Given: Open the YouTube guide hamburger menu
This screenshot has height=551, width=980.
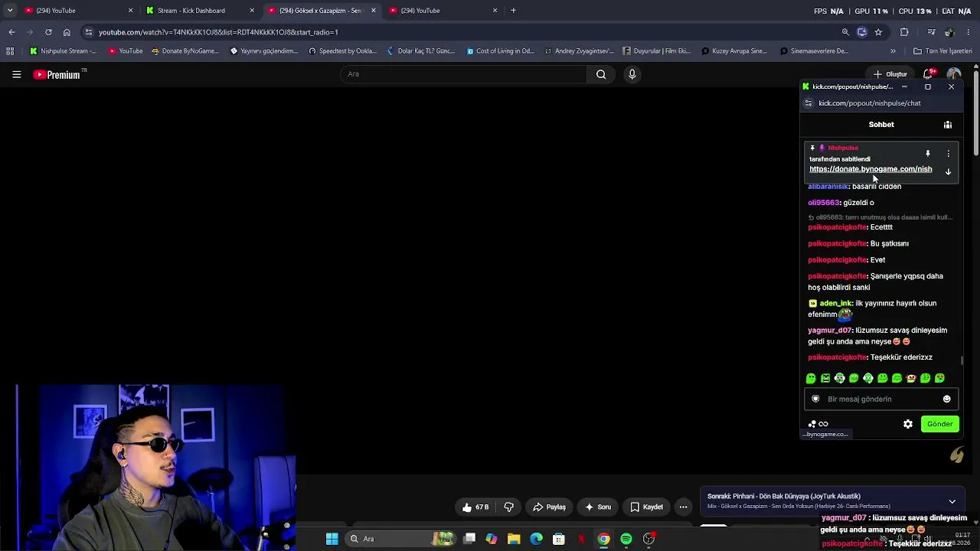Looking at the screenshot, I should [x=16, y=74].
